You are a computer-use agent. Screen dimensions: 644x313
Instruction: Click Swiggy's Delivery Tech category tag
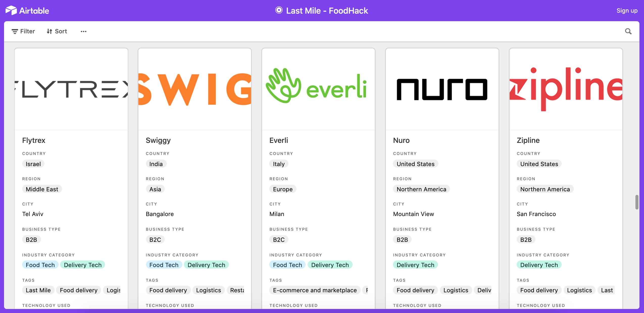(206, 265)
